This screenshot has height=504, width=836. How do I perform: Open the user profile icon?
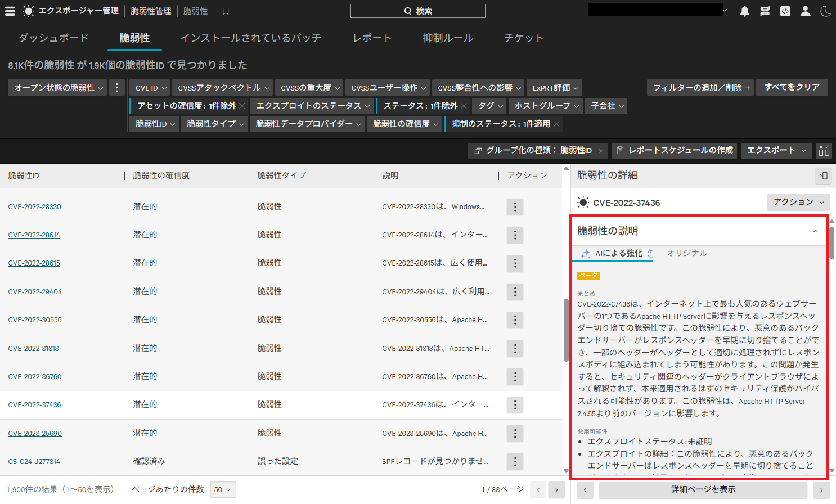805,11
